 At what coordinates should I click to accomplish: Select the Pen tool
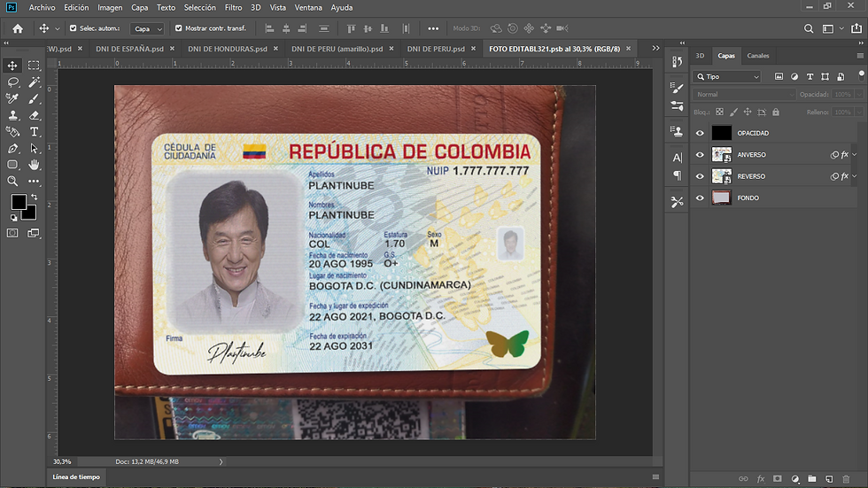[12, 148]
